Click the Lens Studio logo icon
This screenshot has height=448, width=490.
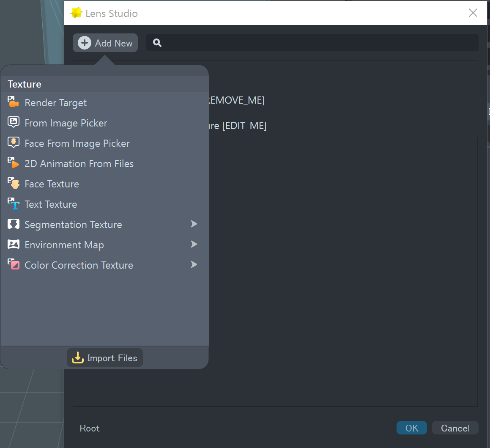[76, 13]
